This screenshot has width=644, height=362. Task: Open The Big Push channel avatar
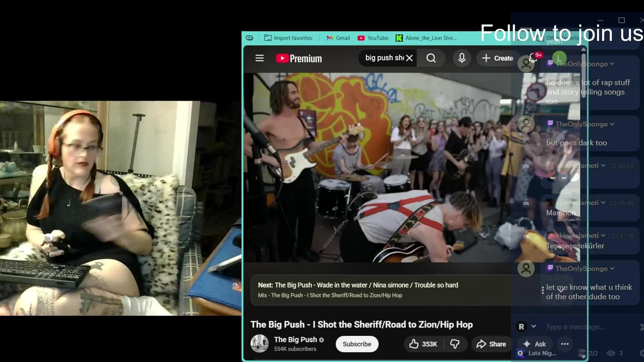[260, 344]
